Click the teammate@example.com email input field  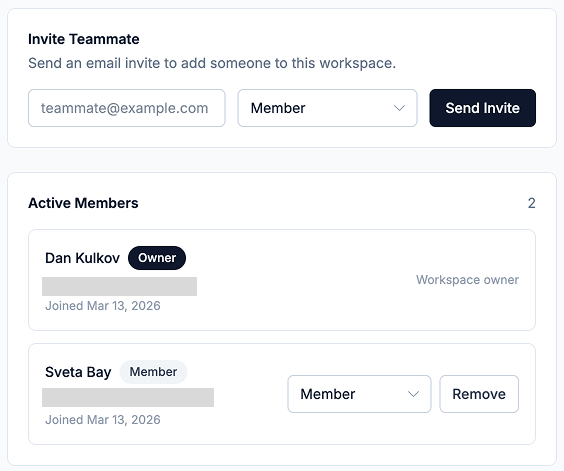[127, 108]
